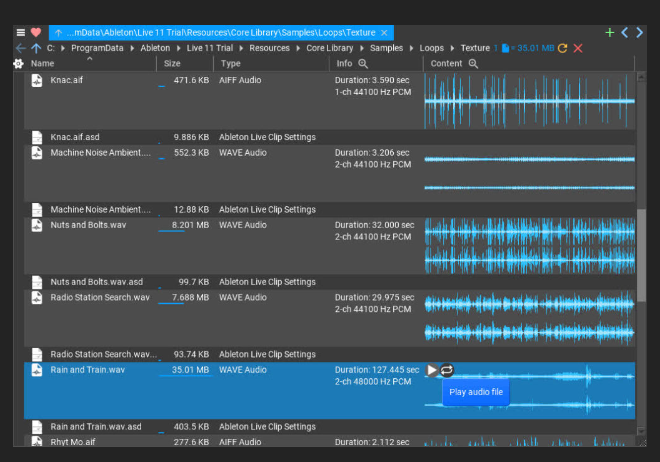
Task: Navigate back using the left arrow
Action: [20, 48]
